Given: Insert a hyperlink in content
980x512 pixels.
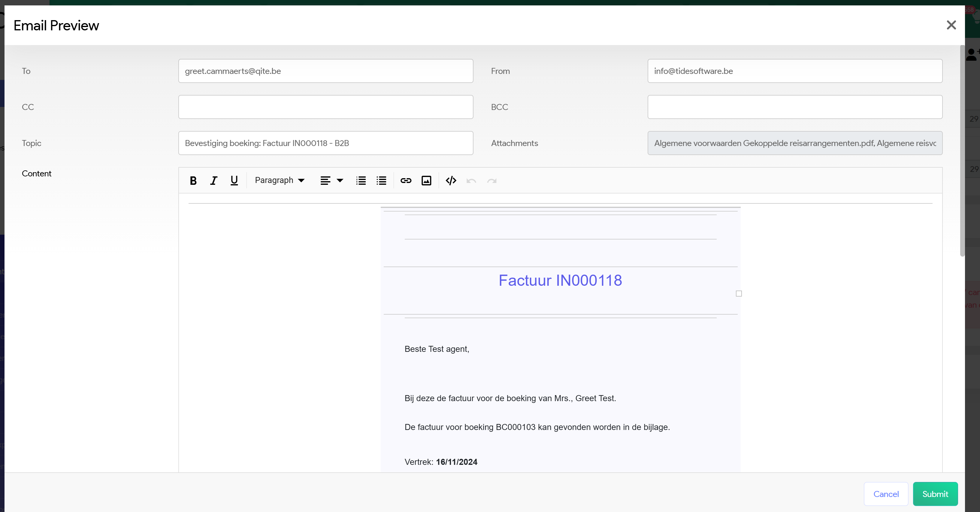Looking at the screenshot, I should click(x=406, y=181).
